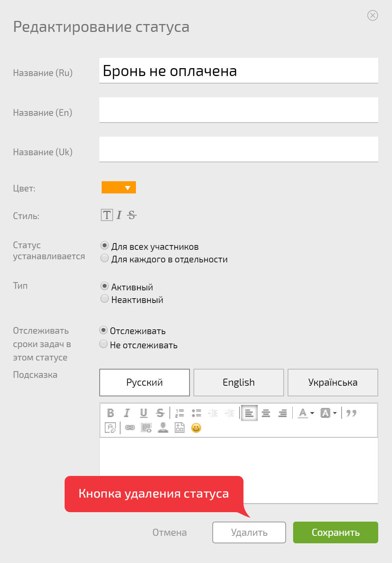The height and width of the screenshot is (563, 392).
Task: Close the status editing dialog
Action: point(373,15)
